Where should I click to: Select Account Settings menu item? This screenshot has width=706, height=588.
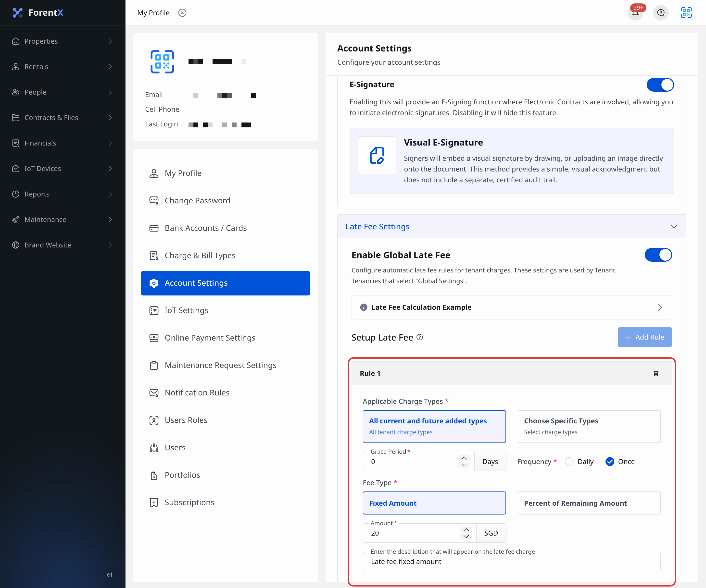click(x=225, y=283)
